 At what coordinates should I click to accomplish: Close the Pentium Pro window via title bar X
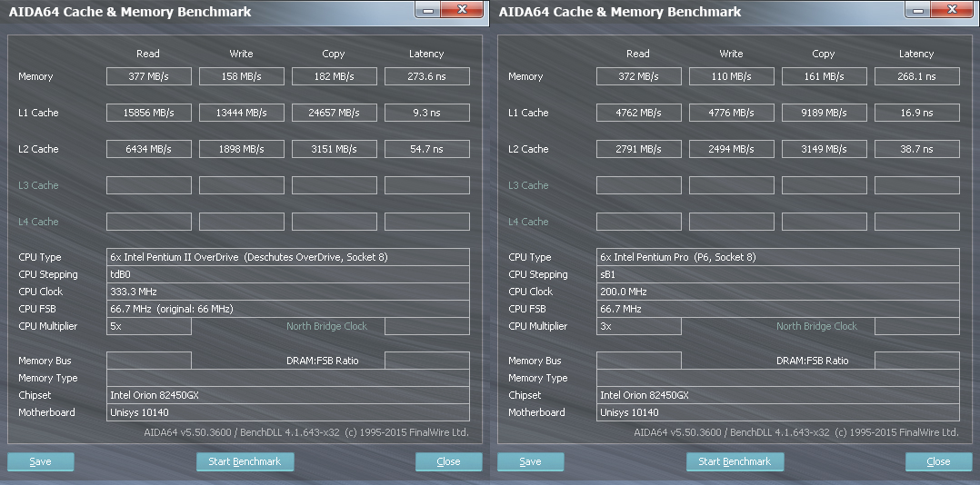953,10
